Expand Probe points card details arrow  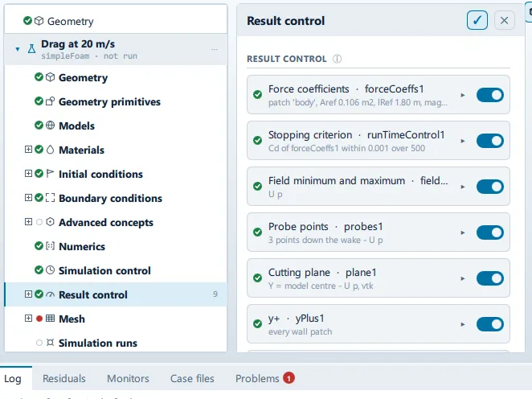tap(462, 232)
